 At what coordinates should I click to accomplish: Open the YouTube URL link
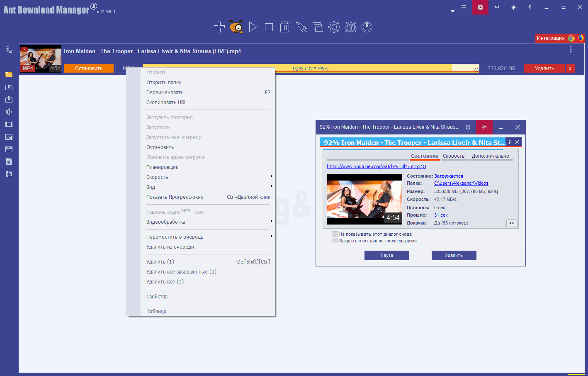point(377,166)
